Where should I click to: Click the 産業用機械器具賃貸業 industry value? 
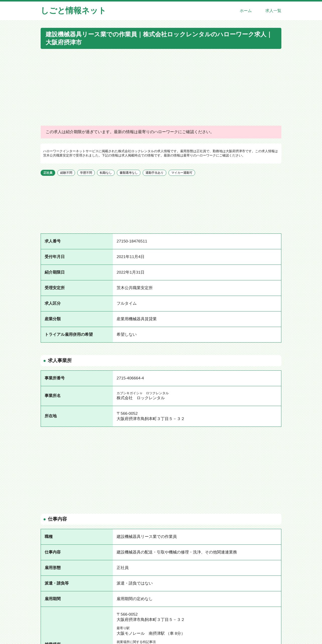point(137,319)
